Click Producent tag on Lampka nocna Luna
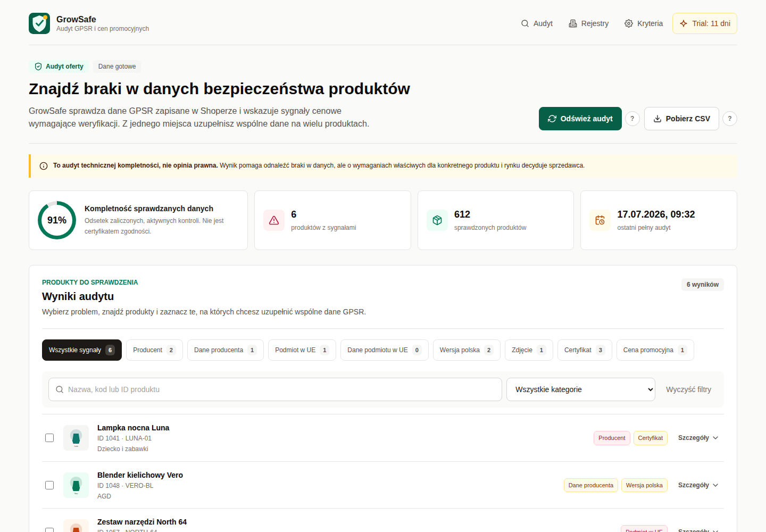The image size is (766, 532). pos(612,438)
